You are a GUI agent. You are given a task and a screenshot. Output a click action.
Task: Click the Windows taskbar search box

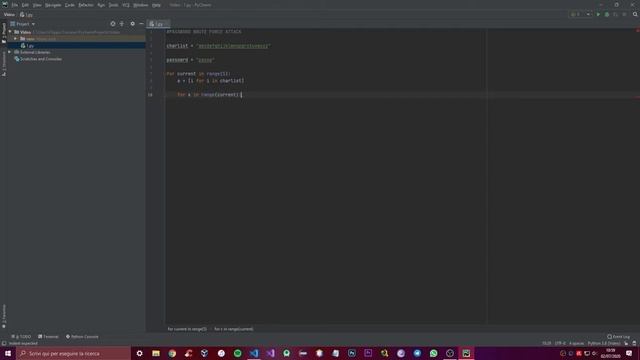[x=73, y=353]
